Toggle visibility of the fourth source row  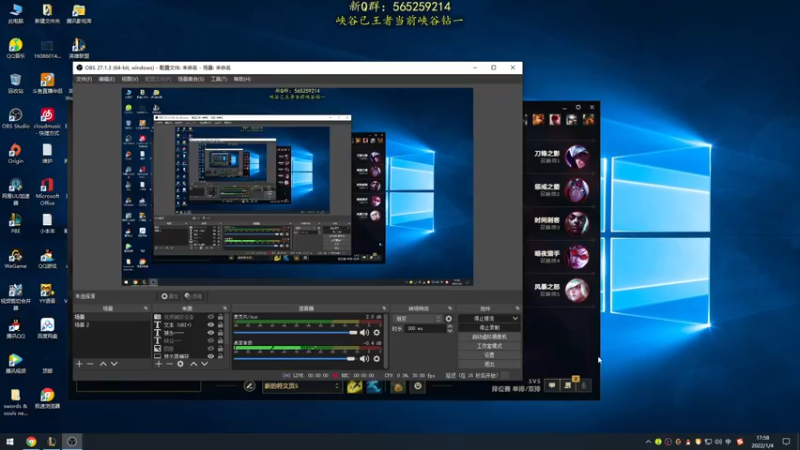pos(210,340)
